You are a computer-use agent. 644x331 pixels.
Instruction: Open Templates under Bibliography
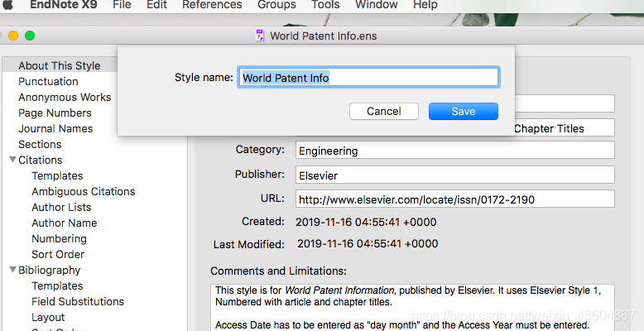(57, 285)
